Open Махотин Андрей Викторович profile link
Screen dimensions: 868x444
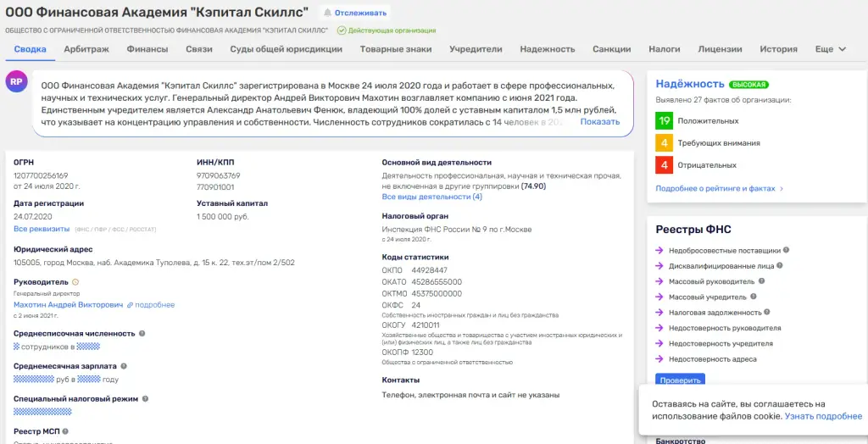(x=68, y=305)
